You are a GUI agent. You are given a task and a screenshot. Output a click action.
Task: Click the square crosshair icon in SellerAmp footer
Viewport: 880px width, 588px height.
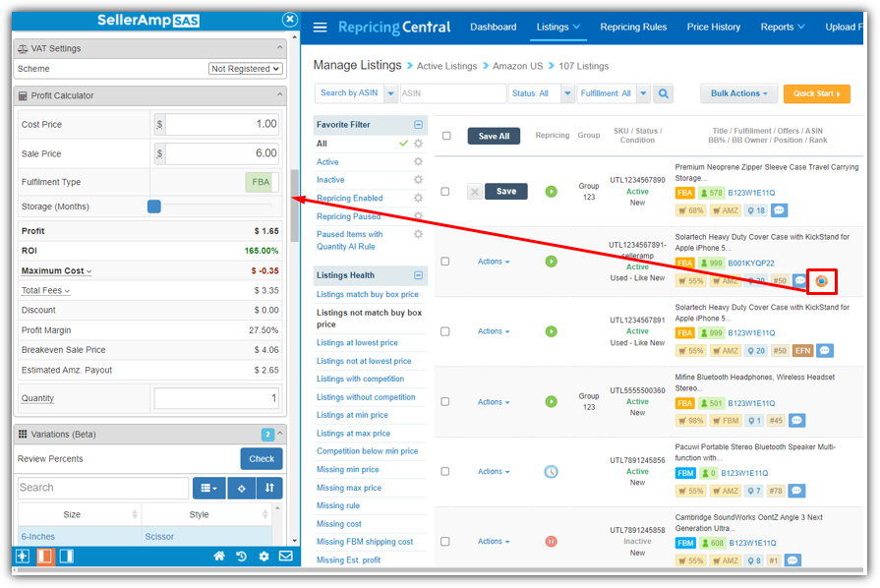tap(23, 556)
